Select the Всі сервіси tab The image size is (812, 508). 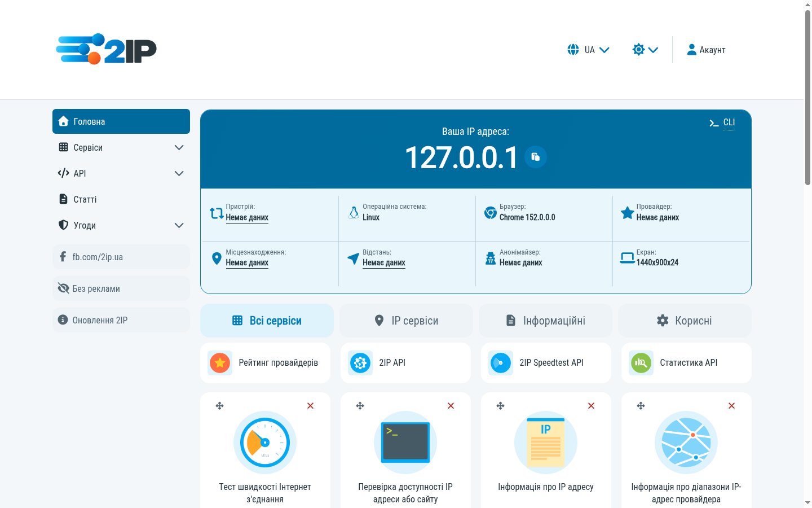(267, 321)
